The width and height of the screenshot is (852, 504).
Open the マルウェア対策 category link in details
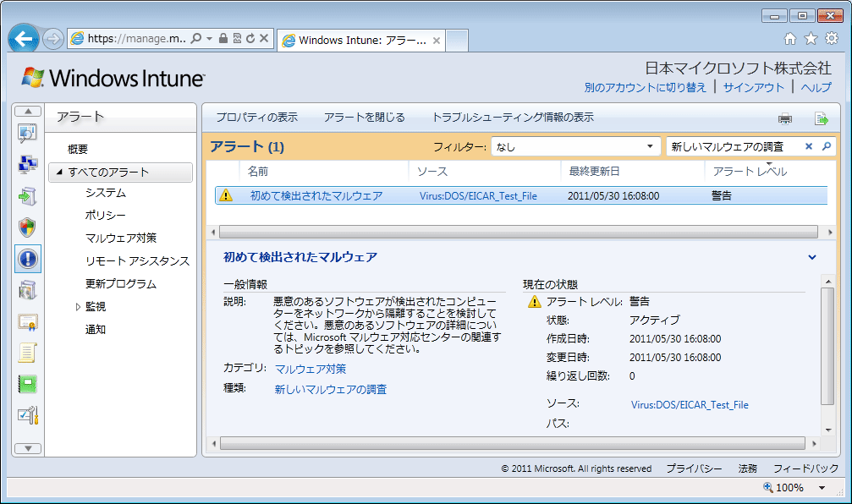tap(311, 370)
